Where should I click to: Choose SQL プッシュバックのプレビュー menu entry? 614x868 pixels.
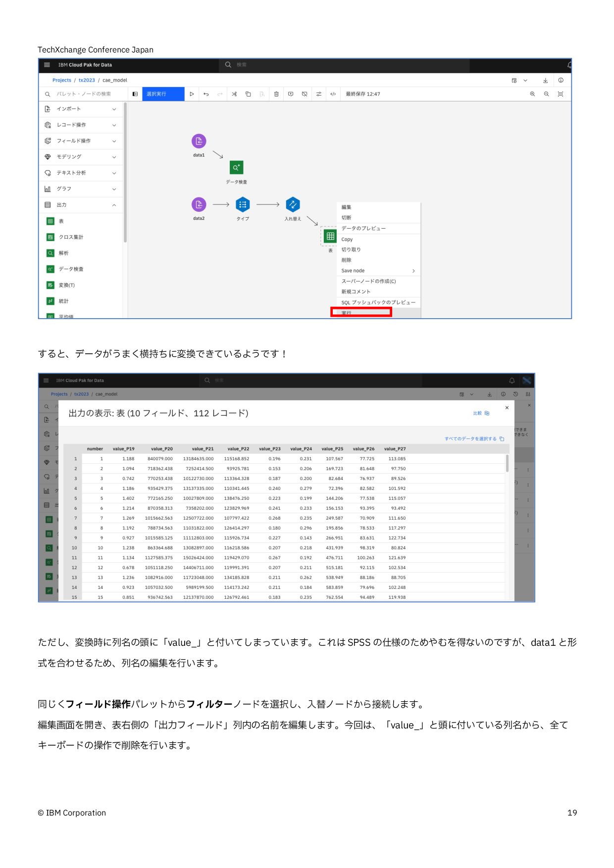tap(379, 302)
